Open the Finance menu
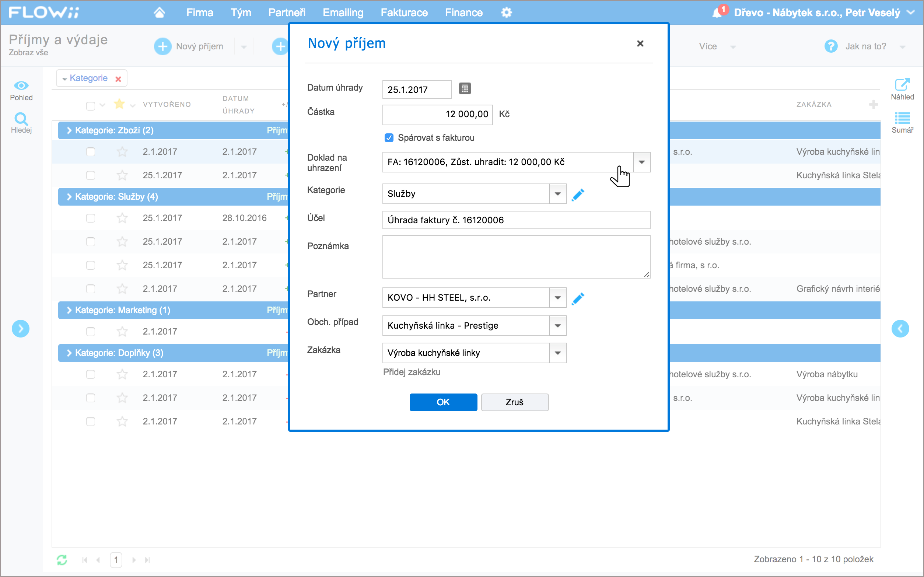This screenshot has height=577, width=924. tap(463, 13)
